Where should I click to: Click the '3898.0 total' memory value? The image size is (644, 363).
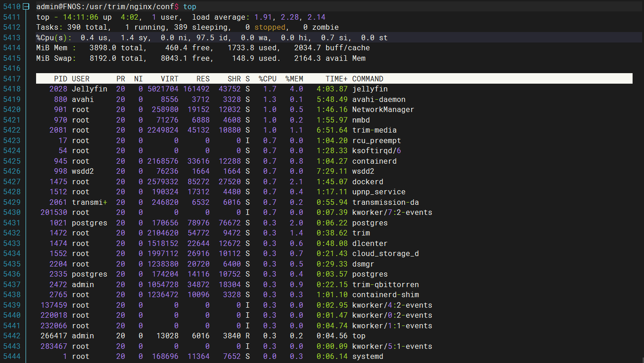[x=118, y=48]
